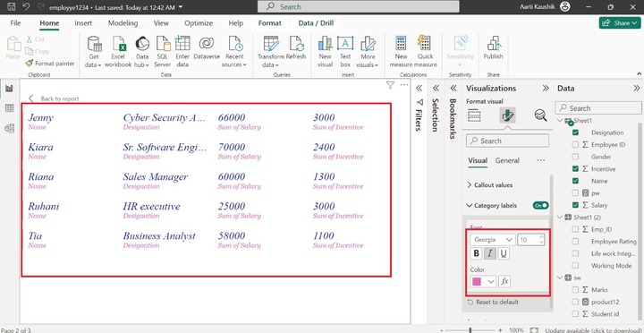Check the Gender field
The height and width of the screenshot is (333, 644).
[x=575, y=157]
